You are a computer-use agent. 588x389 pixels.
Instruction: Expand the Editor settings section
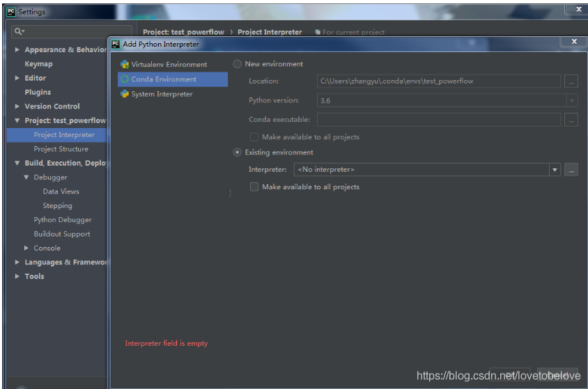(17, 78)
